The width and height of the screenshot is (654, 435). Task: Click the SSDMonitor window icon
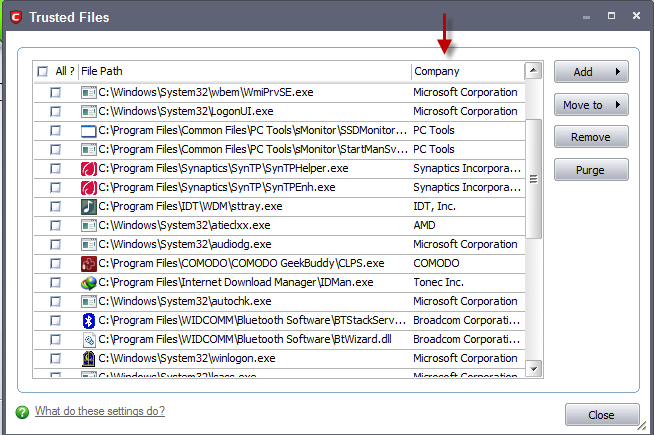tap(88, 131)
